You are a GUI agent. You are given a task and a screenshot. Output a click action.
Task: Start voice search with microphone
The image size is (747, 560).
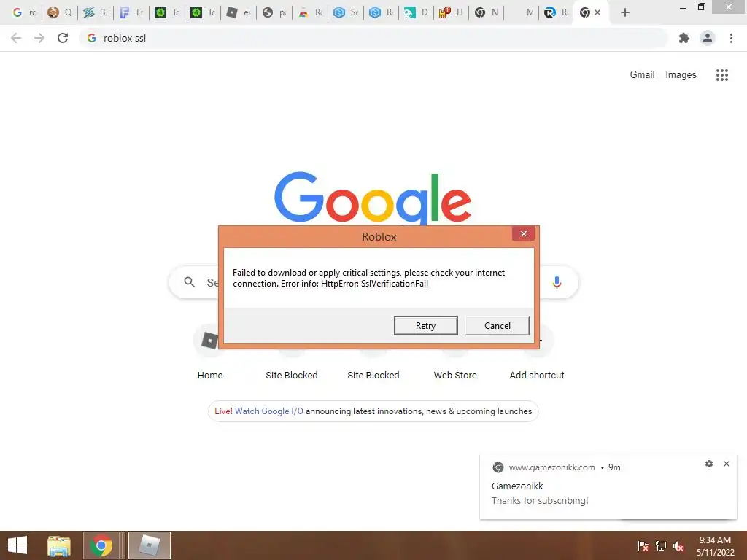pos(557,282)
